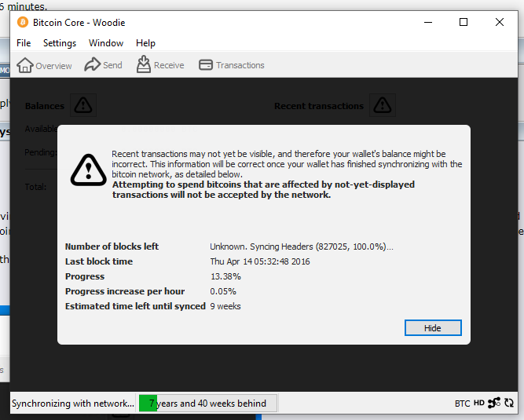This screenshot has width=524, height=420.
Task: Click the BTC unit selector in status bar
Action: coord(462,404)
